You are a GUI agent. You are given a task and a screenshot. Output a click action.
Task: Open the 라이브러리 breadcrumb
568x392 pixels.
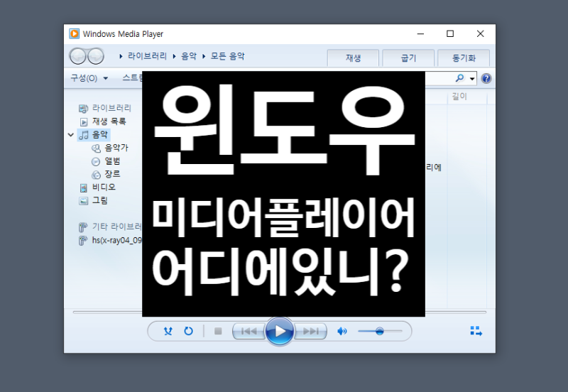[147, 56]
